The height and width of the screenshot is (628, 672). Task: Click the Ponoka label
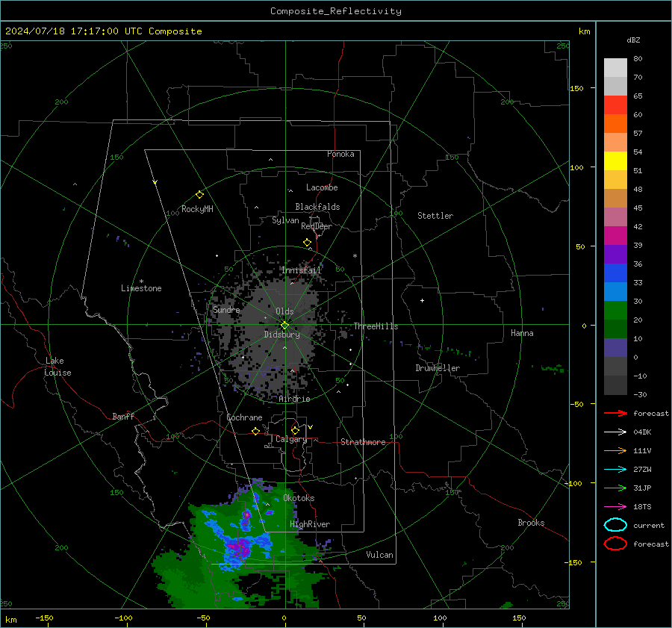(x=340, y=154)
